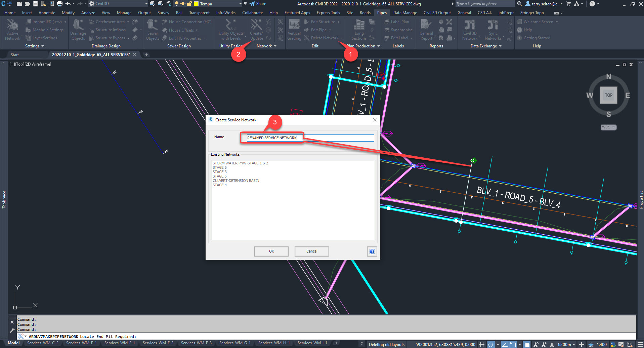
Task: Click the annotation monitor plus icon
Action: click(582, 344)
